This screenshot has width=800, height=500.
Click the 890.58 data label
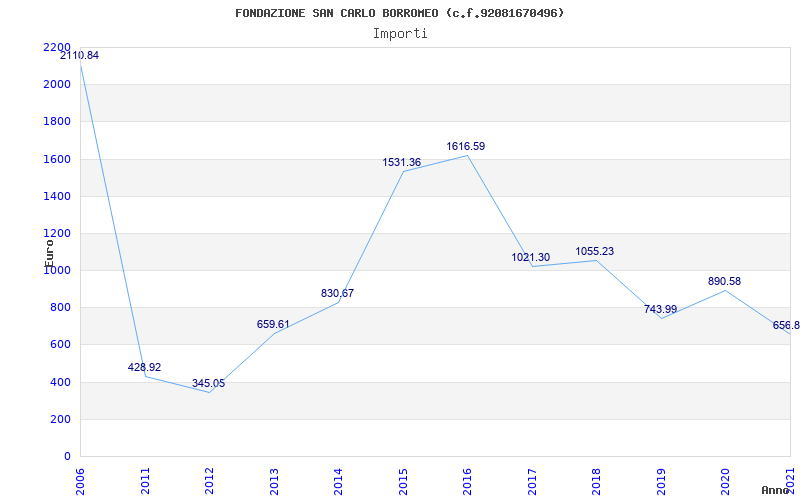coord(724,282)
